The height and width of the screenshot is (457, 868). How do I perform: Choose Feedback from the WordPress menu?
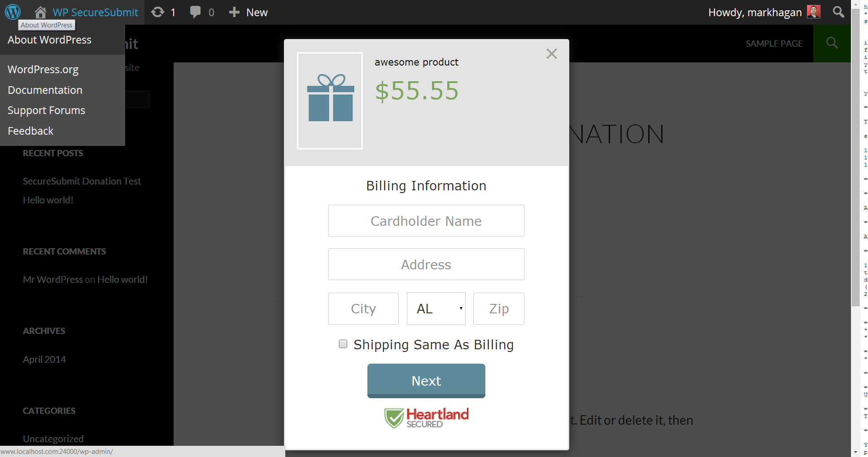coord(31,131)
